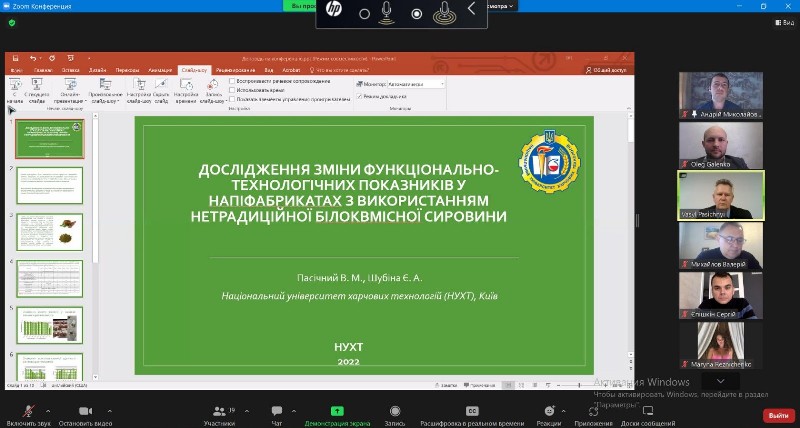Open the Анимация ribbon tab
This screenshot has width=800, height=428.
pyautogui.click(x=160, y=70)
